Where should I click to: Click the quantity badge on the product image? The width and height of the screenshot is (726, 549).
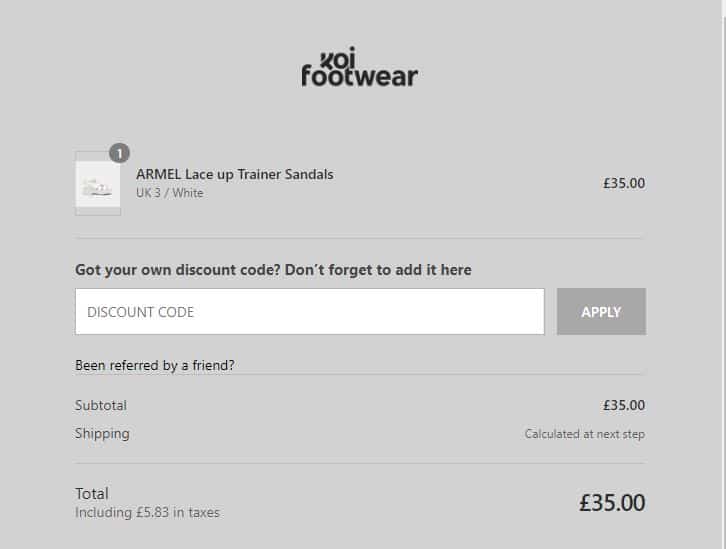point(119,153)
